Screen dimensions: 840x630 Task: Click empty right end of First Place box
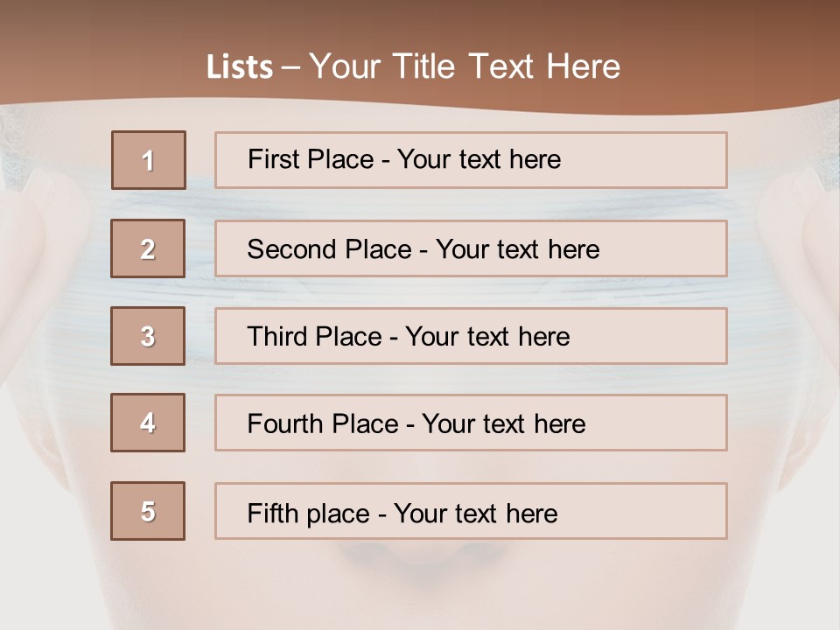pos(665,160)
